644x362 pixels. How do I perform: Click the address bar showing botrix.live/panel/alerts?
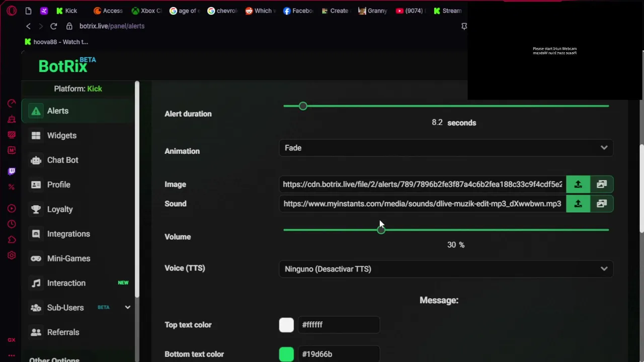pyautogui.click(x=112, y=26)
